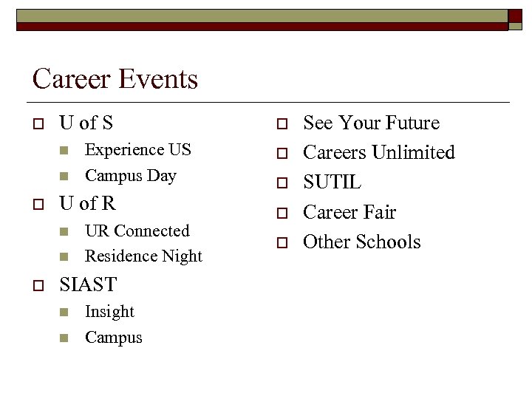The image size is (532, 399).
Task: Select the "SIAST" heading text
Action: (x=88, y=284)
